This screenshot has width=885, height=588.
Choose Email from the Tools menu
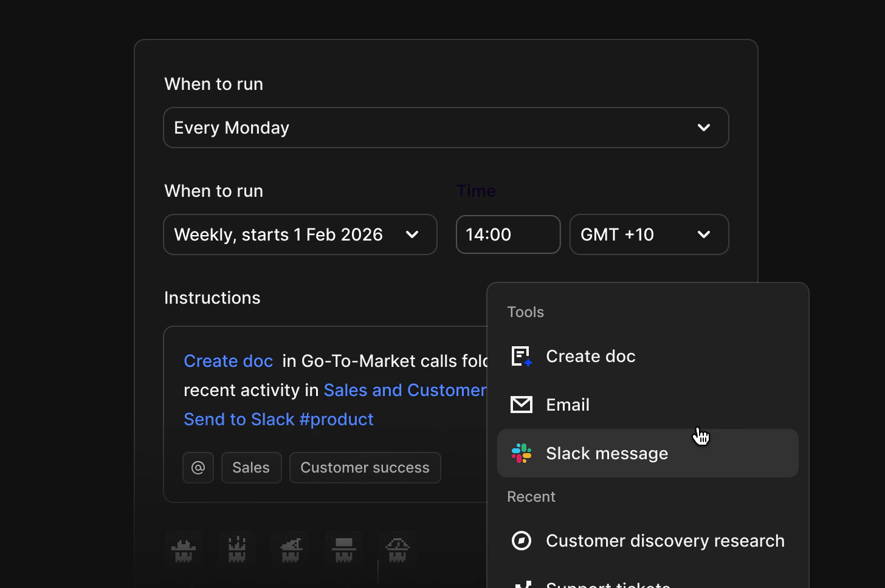[x=647, y=405]
